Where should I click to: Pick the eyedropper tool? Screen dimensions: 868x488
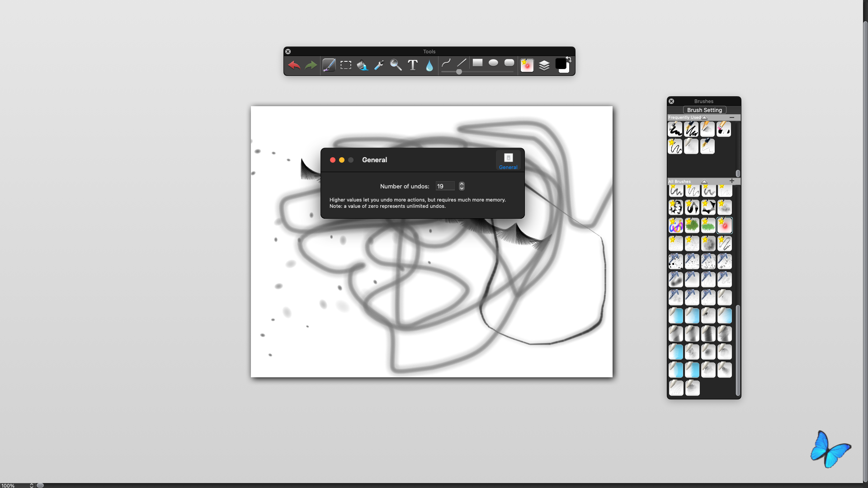tap(379, 66)
